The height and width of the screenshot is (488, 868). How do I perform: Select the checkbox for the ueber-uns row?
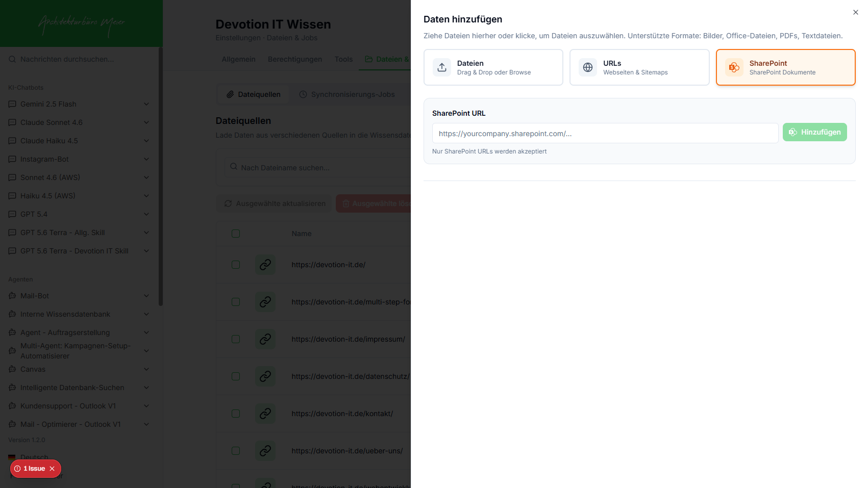coord(236,451)
